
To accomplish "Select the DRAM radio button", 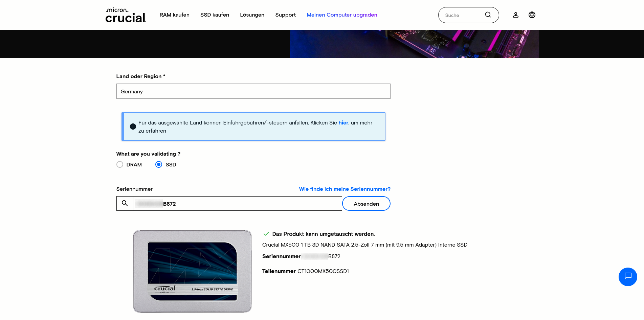I will (120, 164).
